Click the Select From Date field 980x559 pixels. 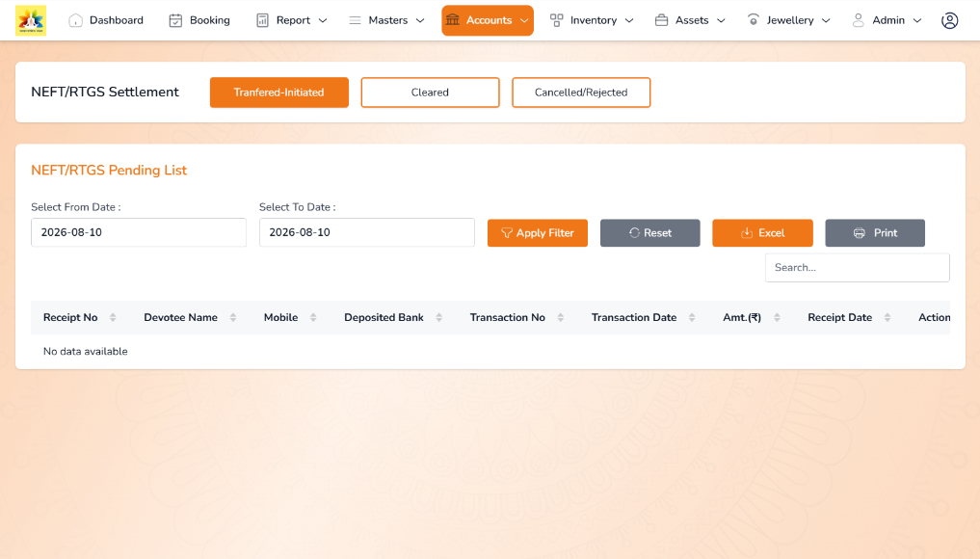click(139, 232)
